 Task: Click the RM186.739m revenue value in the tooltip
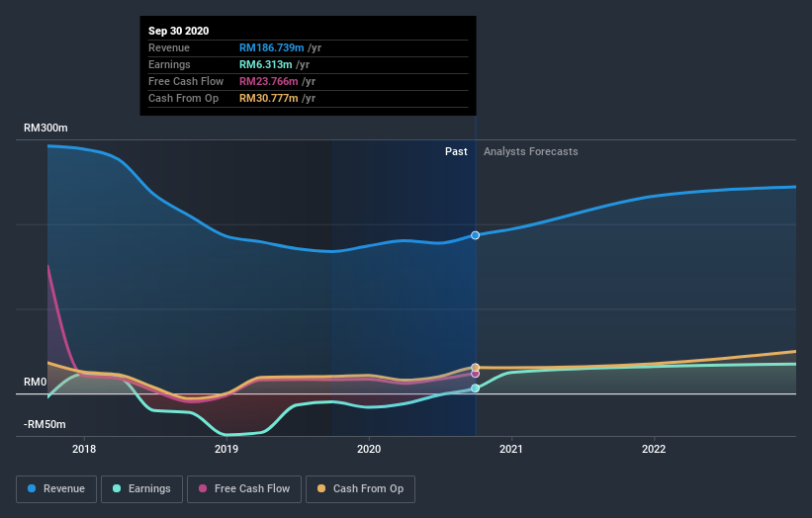271,47
